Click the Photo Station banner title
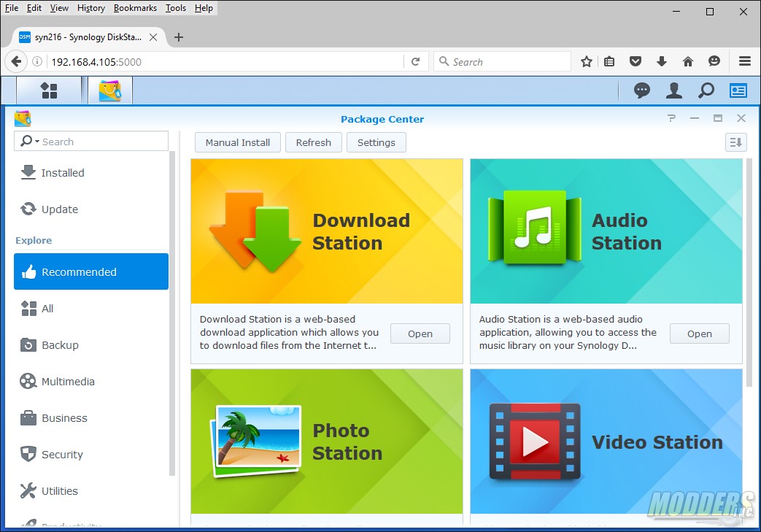Viewport: 761px width, 532px height. 347,442
